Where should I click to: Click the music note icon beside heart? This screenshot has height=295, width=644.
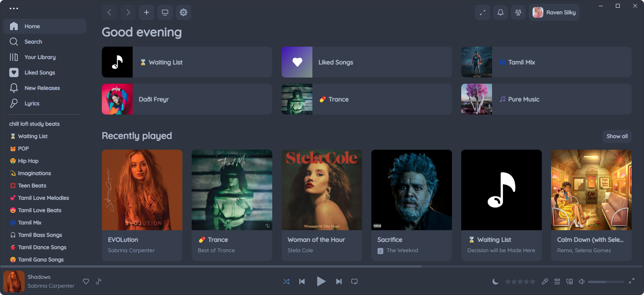coord(99,282)
